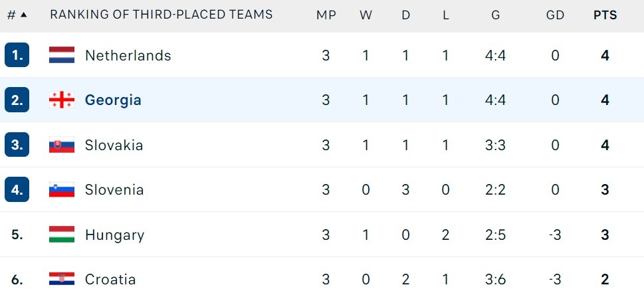Click the rank 3 position badge
644x295 pixels.
(17, 145)
